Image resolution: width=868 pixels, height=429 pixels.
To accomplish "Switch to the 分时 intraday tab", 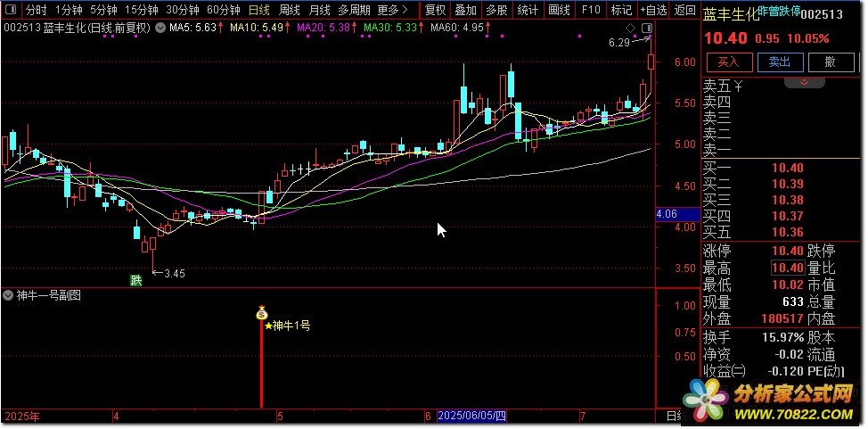I will click(36, 10).
